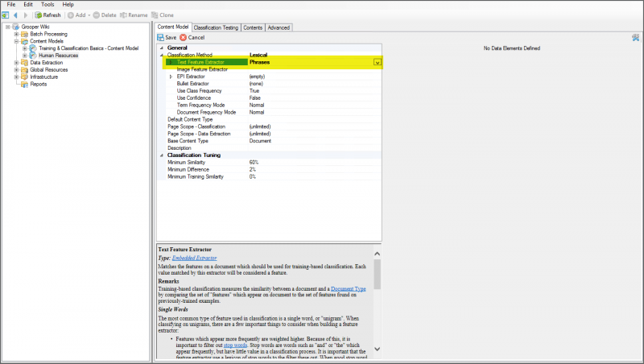Click the Batch Processing folder icon
Image resolution: width=644 pixels, height=364 pixels.
(25, 34)
